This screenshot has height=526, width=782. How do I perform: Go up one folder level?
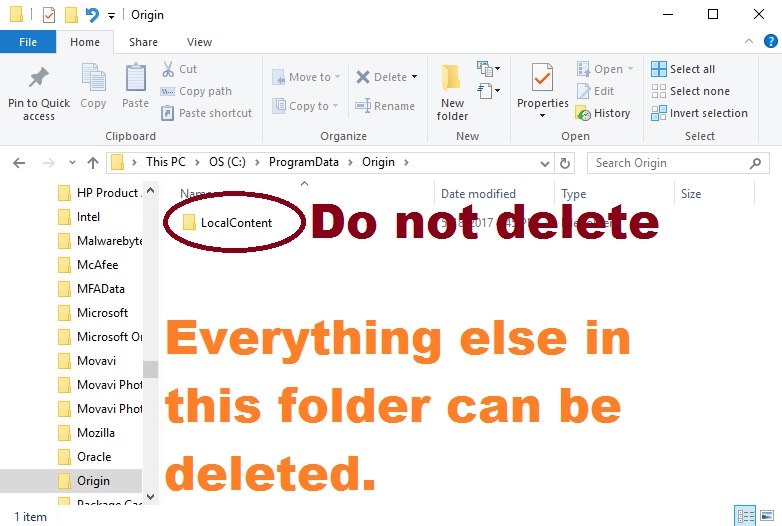[x=93, y=163]
